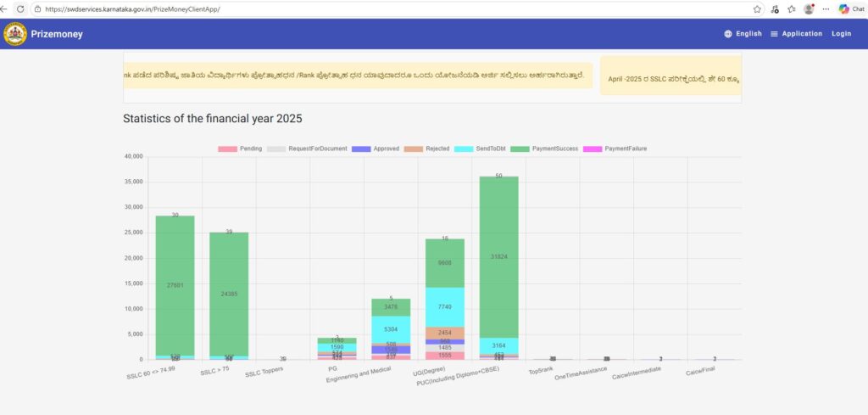Image resolution: width=868 pixels, height=415 pixels.
Task: Click the Prizemoney title in the header
Action: [x=57, y=34]
